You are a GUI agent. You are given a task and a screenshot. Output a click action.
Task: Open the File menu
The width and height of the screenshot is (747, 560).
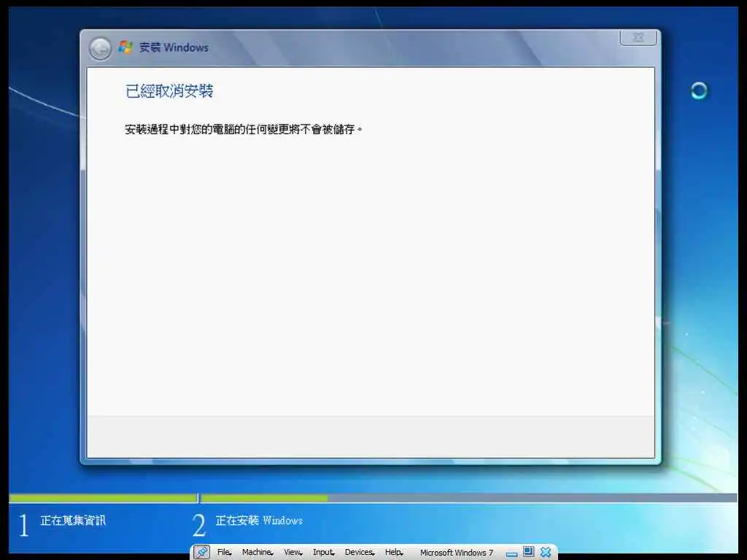point(224,553)
